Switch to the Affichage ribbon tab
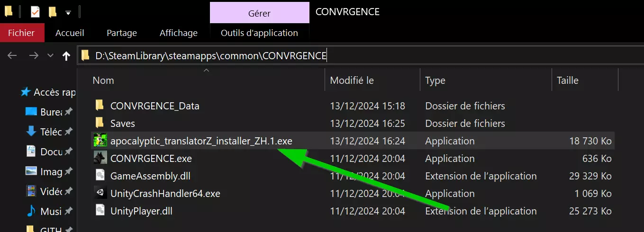 pos(179,33)
